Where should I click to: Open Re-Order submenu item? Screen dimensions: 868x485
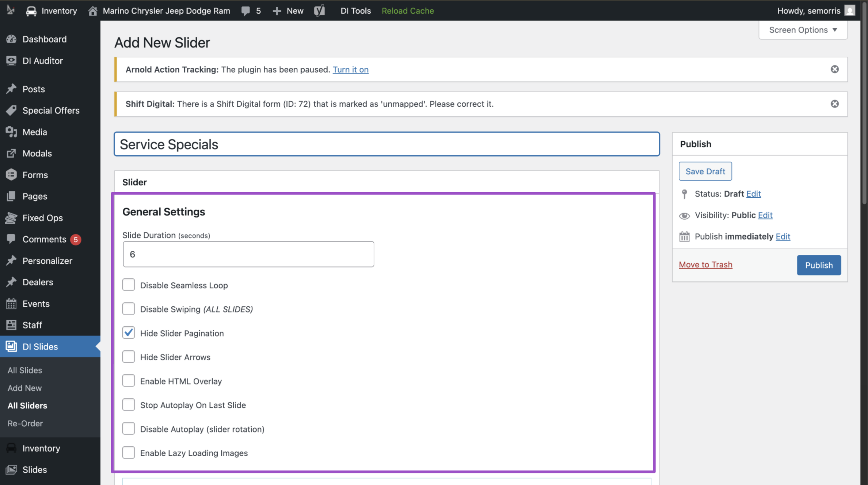25,423
